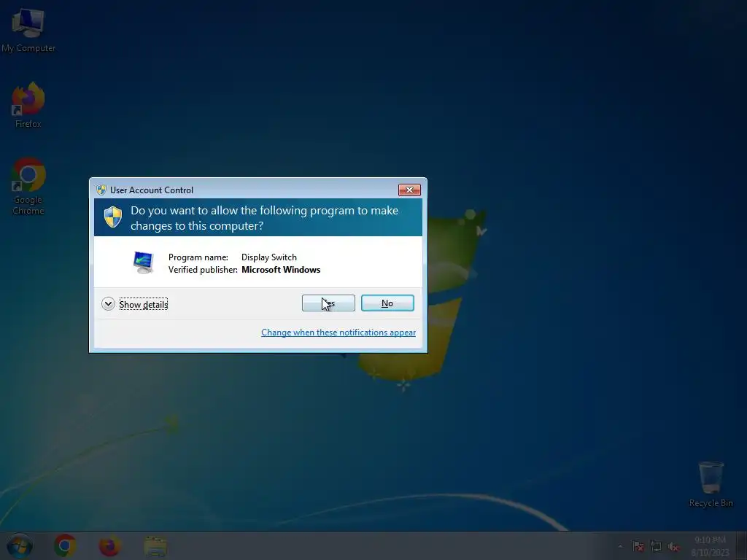Image resolution: width=747 pixels, height=560 pixels.
Task: Click the small shield icon in the dialog title bar
Action: coord(101,190)
